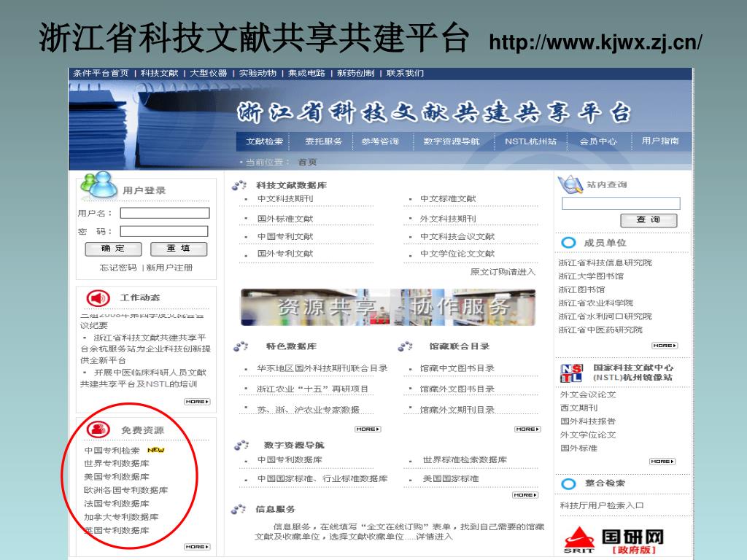Open the 忘记密码 link
The height and width of the screenshot is (560, 747).
pyautogui.click(x=118, y=268)
